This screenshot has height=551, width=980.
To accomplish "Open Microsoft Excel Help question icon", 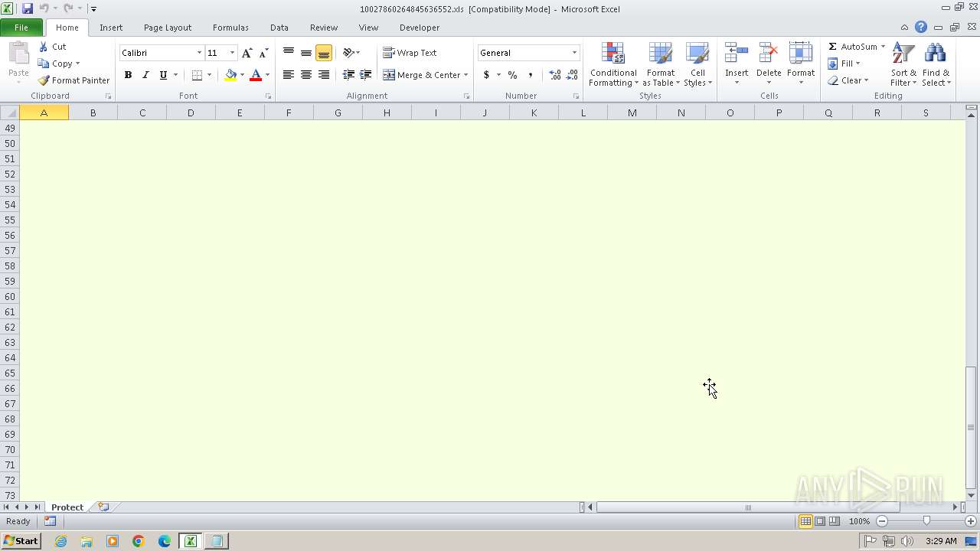I will tap(921, 28).
